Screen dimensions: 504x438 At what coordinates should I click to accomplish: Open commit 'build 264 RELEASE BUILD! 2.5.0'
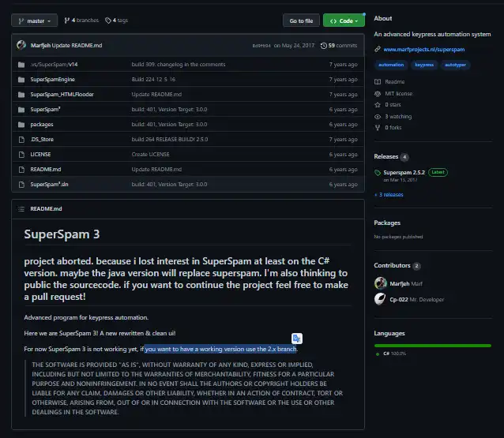[170, 140]
